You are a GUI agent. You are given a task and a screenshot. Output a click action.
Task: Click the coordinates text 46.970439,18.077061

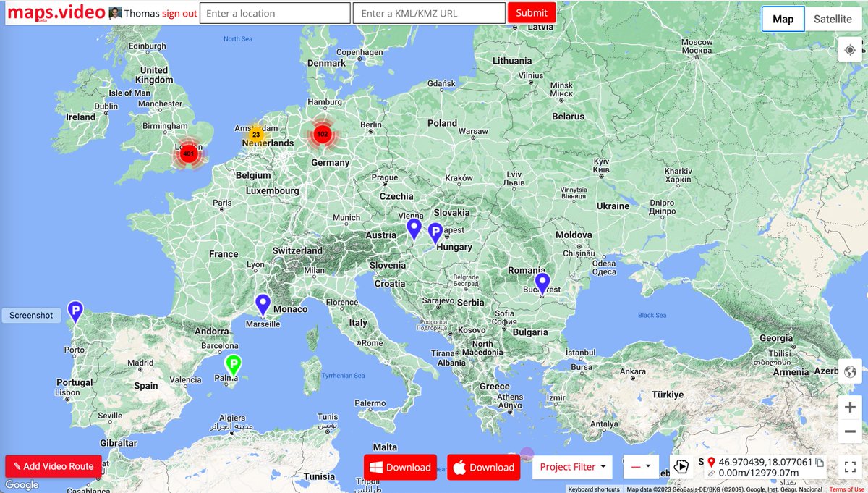click(765, 462)
